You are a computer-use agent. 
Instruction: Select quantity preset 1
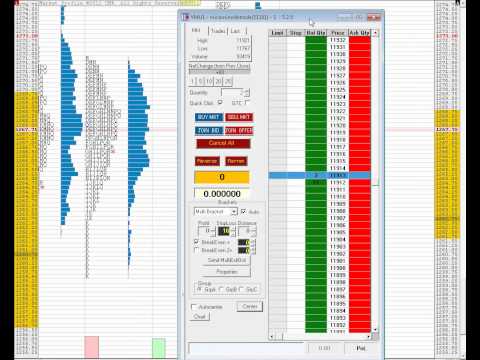point(192,81)
